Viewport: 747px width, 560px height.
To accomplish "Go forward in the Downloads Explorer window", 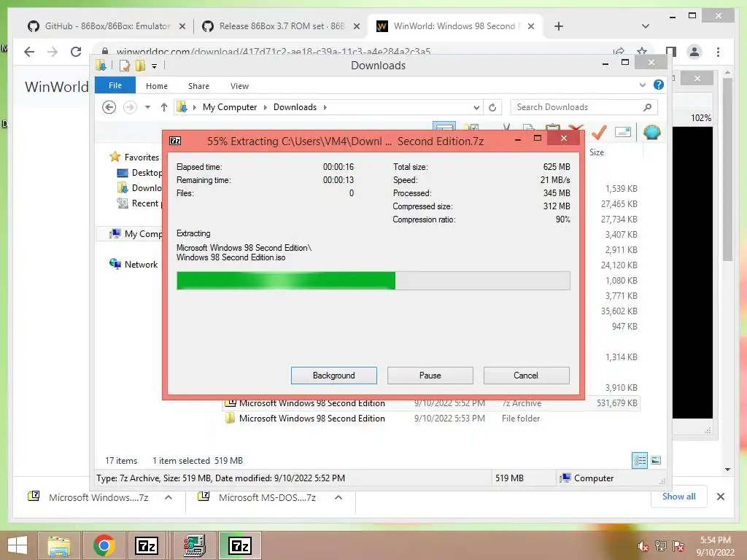I will [130, 107].
